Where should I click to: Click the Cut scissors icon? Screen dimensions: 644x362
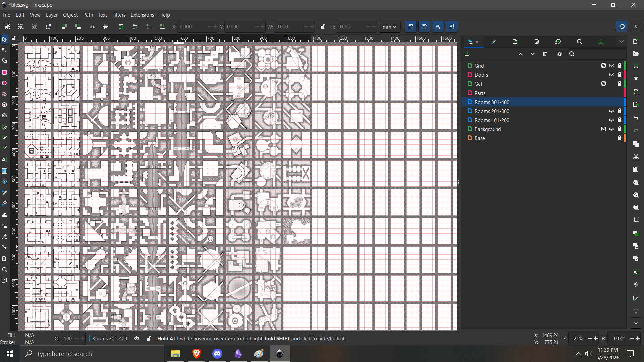(x=636, y=157)
